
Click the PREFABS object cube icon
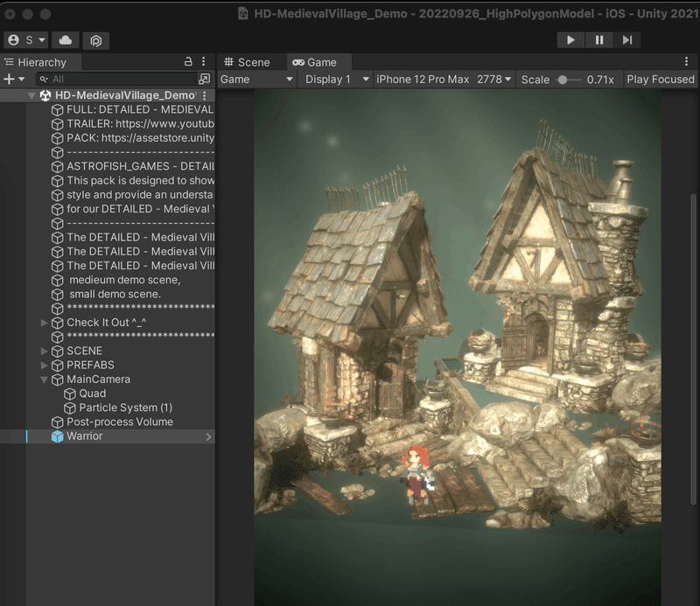(57, 366)
